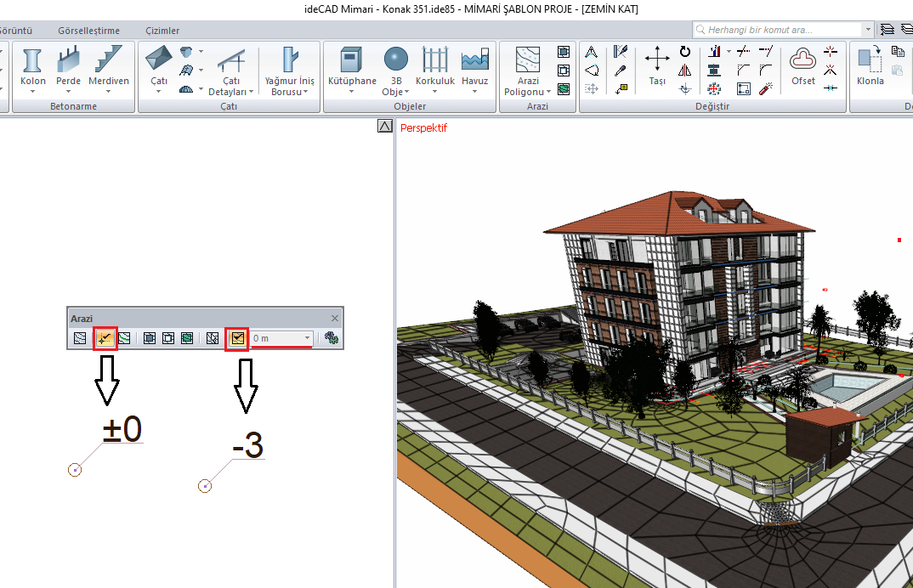
Task: Close the Arazi floating toolbar
Action: (x=334, y=318)
